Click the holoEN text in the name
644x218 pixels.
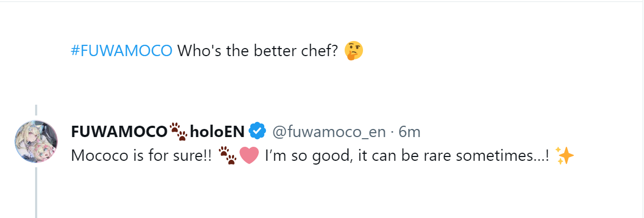coord(217,131)
